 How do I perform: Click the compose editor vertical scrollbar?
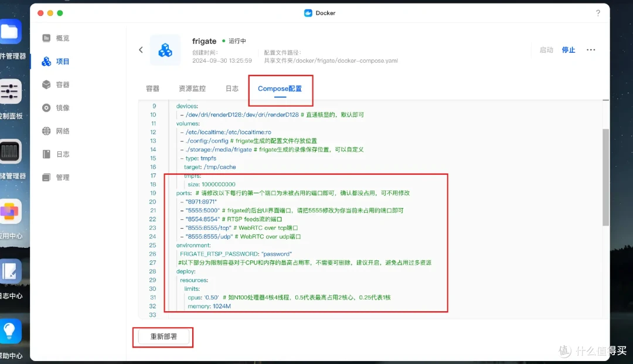(605, 178)
